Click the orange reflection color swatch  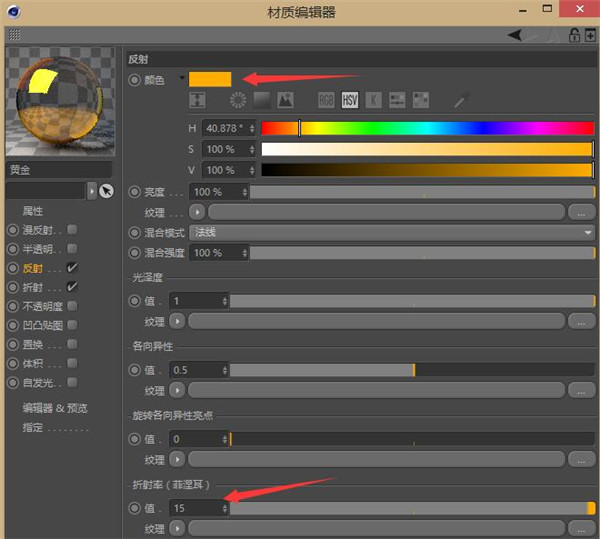[x=210, y=79]
